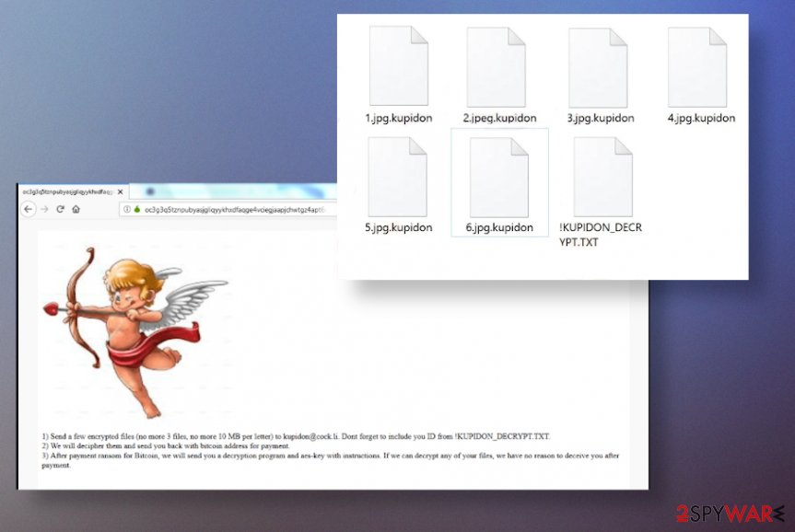Click the label 2.jpeg.kupidon
This screenshot has height=532, width=795.
coord(499,118)
